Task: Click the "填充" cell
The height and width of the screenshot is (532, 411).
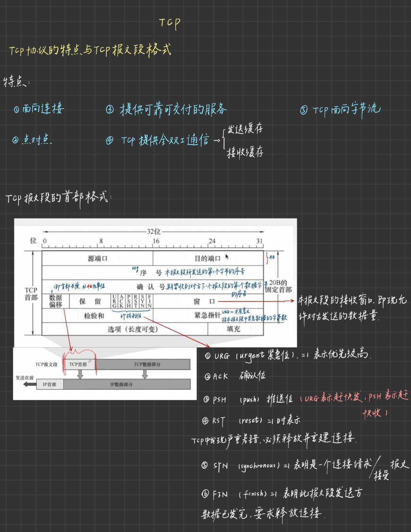Action: click(x=236, y=329)
